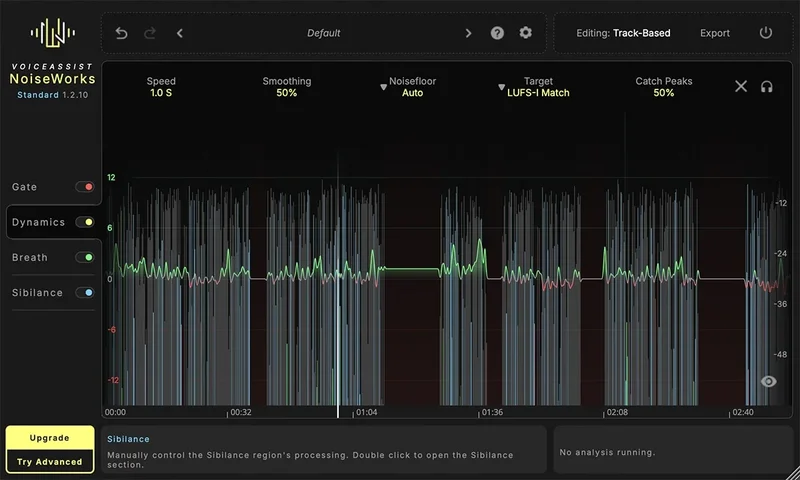This screenshot has width=800, height=480.
Task: Select the Breath section
Action: 30,257
